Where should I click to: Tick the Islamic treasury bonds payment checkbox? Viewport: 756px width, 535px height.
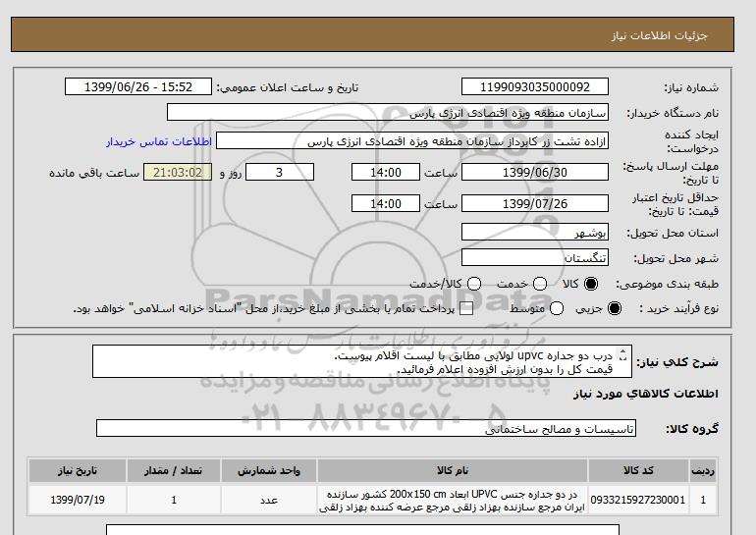[466, 309]
